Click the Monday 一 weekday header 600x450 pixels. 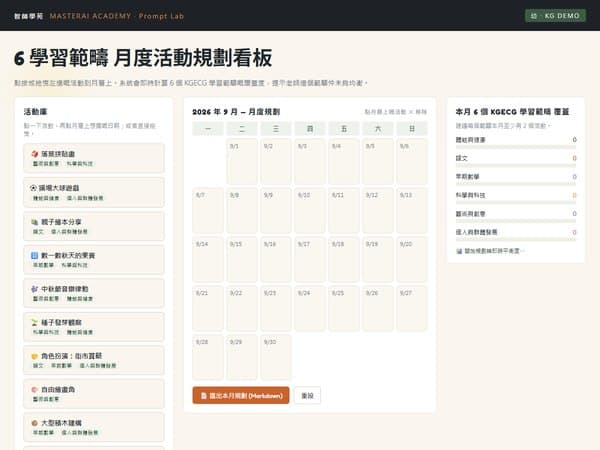(208, 129)
